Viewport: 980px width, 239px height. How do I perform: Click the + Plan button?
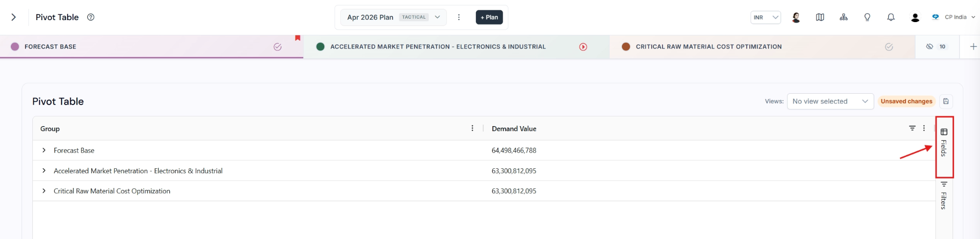click(x=489, y=17)
